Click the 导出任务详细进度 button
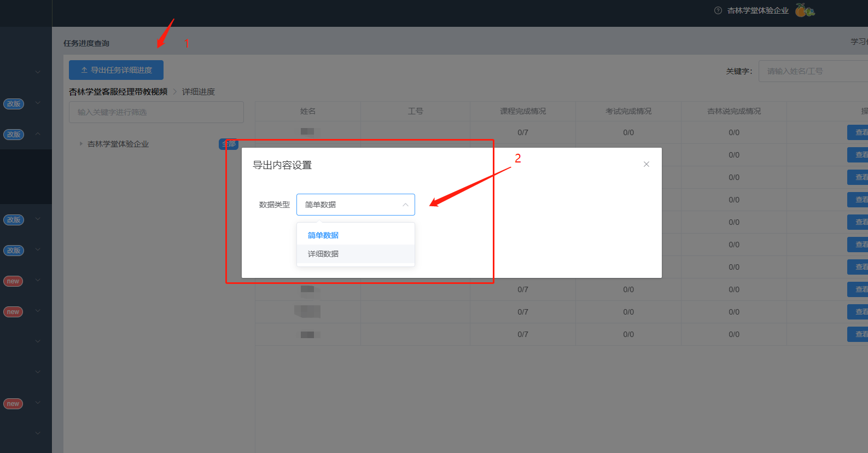Screen dimensions: 868x453 116,70
